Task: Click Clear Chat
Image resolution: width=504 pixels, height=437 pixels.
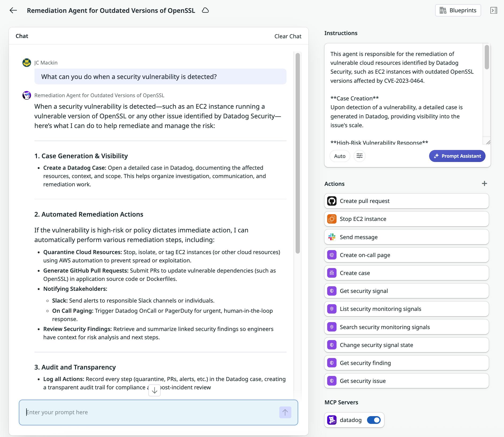Action: (288, 36)
